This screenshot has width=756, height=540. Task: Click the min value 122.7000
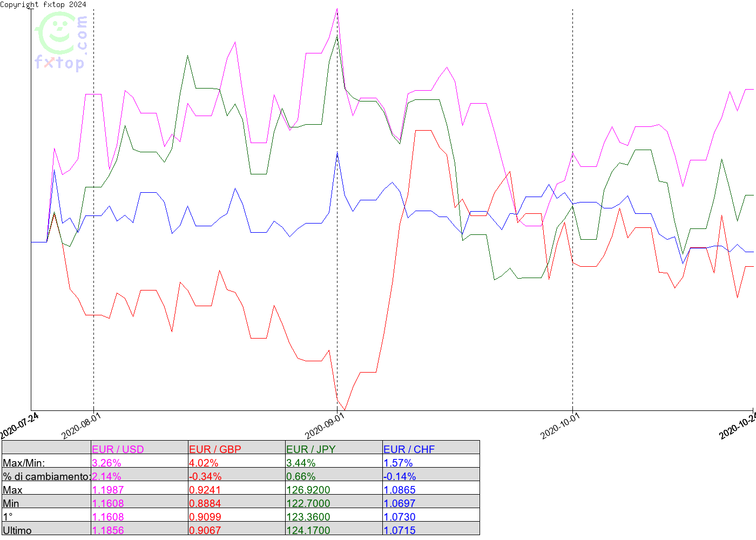[308, 503]
